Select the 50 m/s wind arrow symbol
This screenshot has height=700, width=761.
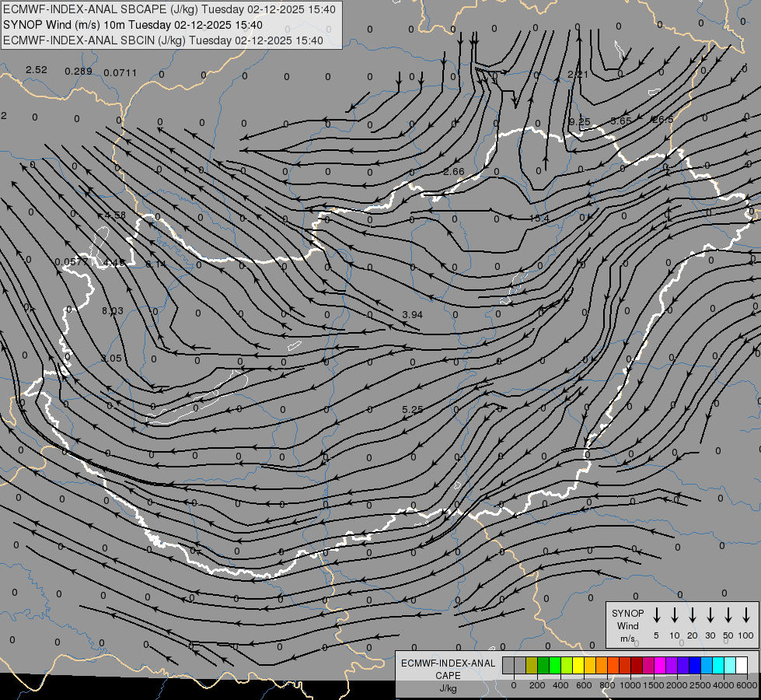click(x=728, y=614)
